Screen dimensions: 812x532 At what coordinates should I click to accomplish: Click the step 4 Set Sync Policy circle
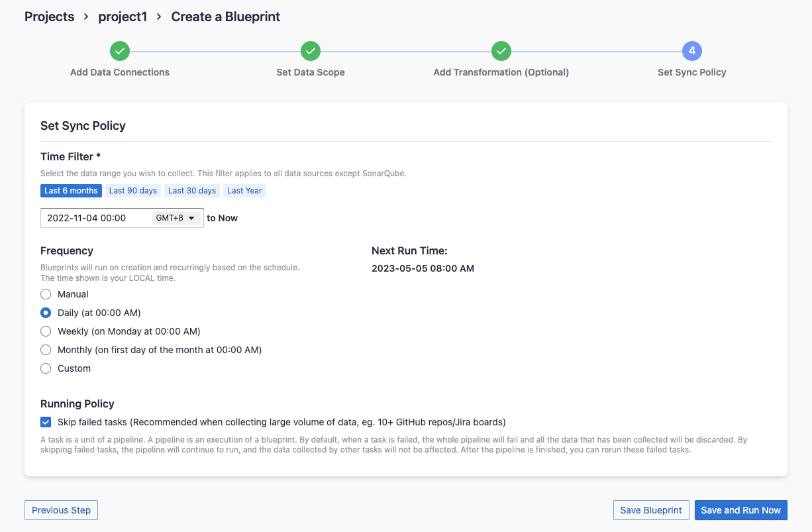(691, 51)
